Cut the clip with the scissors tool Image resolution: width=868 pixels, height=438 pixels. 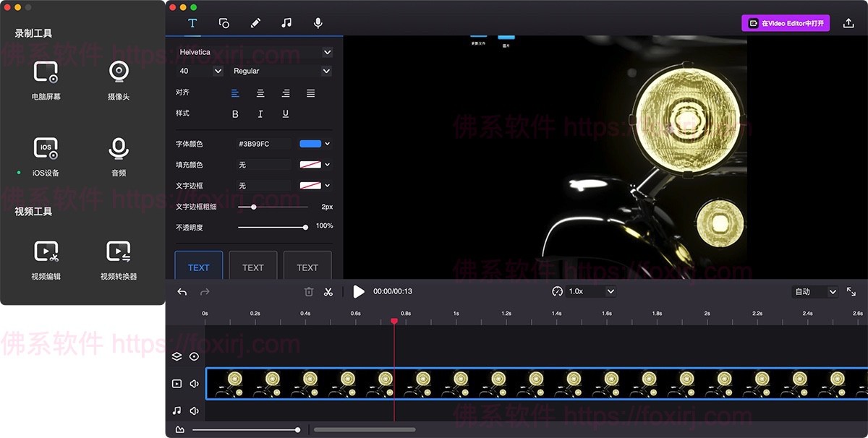(329, 291)
